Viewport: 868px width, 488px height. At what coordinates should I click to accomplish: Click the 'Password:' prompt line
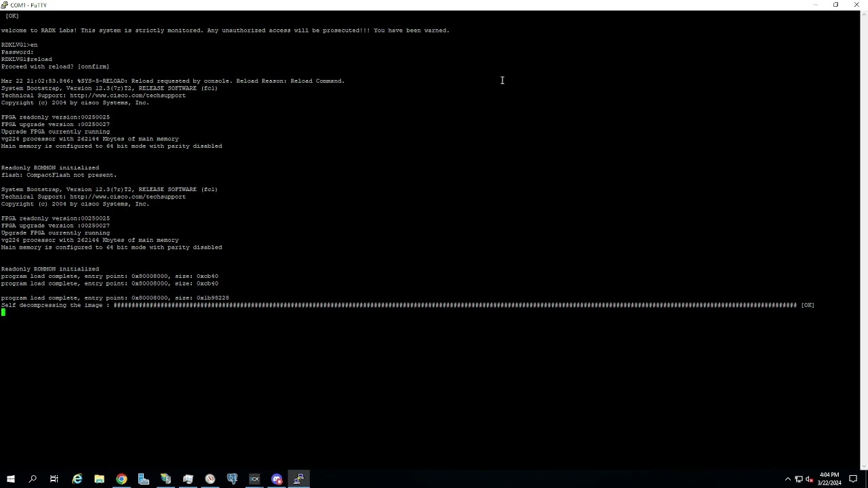(x=17, y=52)
